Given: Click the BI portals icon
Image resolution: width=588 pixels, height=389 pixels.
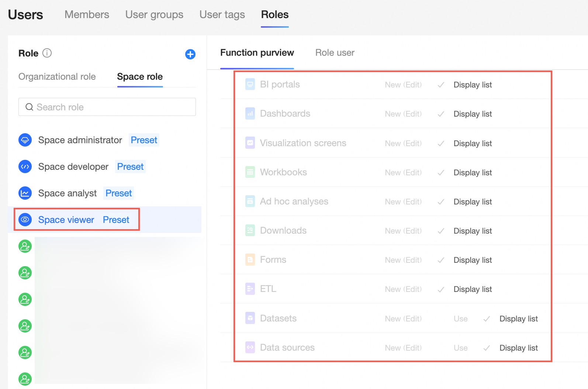Looking at the screenshot, I should 250,85.
